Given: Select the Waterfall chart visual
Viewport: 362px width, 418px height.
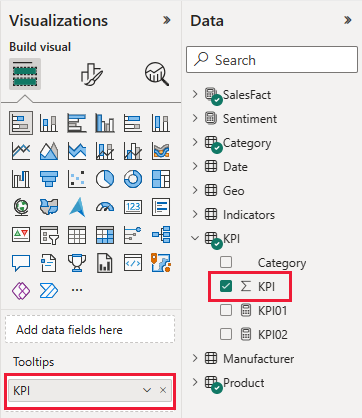Looking at the screenshot, I should (21, 179).
